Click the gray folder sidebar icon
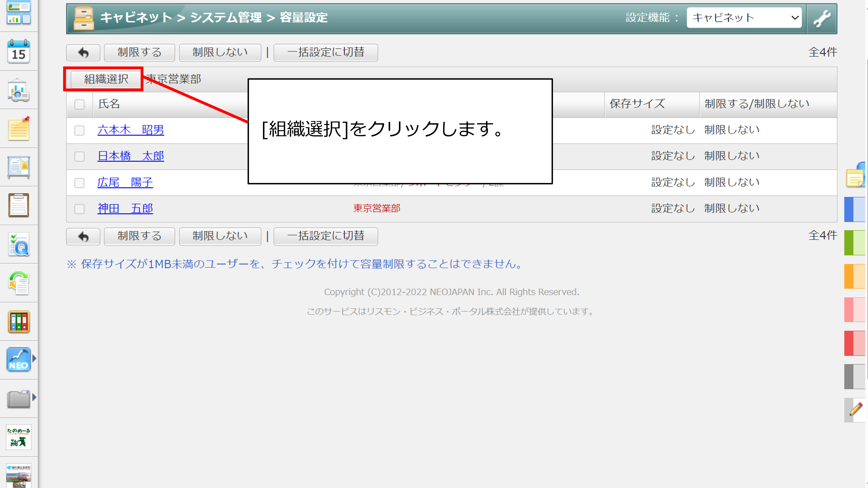The height and width of the screenshot is (488, 868). point(19,399)
